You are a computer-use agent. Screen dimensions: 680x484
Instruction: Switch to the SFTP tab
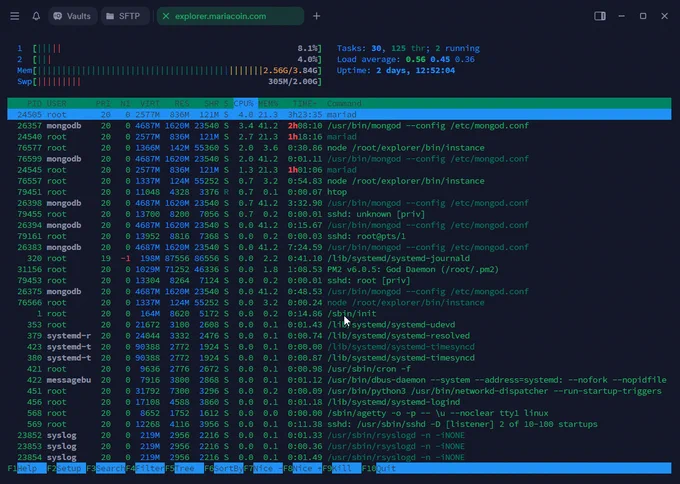coord(124,16)
